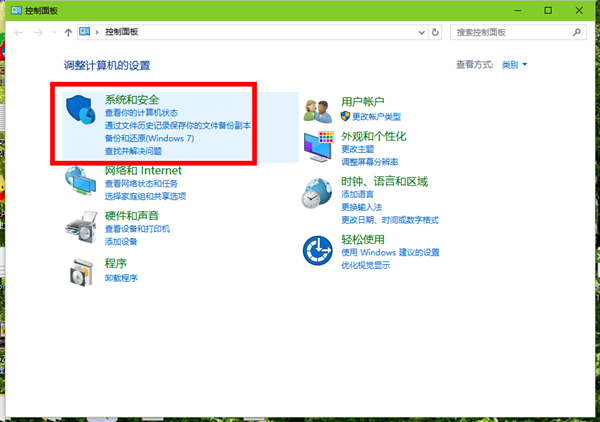Viewport: 600px width, 422px height.
Task: Open the Programs disc box icon
Action: tap(82, 272)
